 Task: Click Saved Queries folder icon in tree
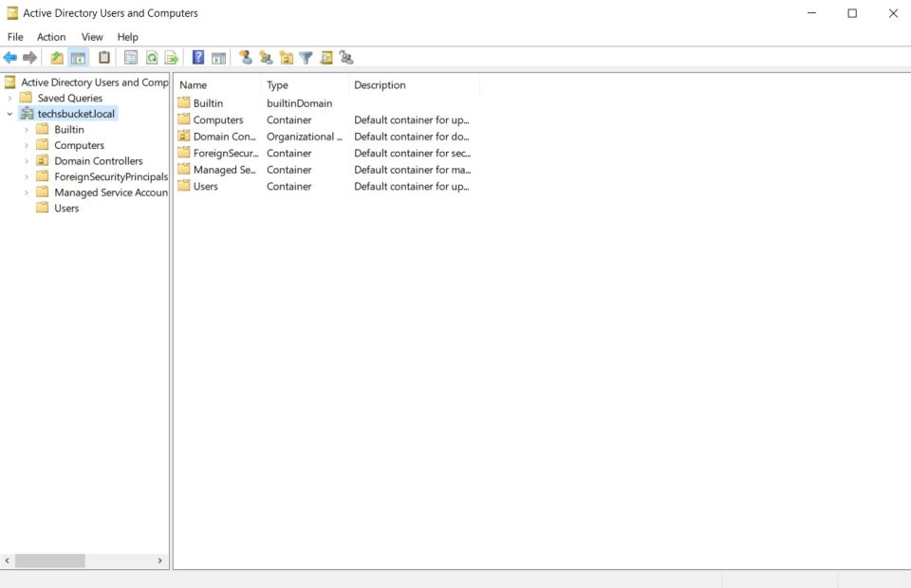27,98
